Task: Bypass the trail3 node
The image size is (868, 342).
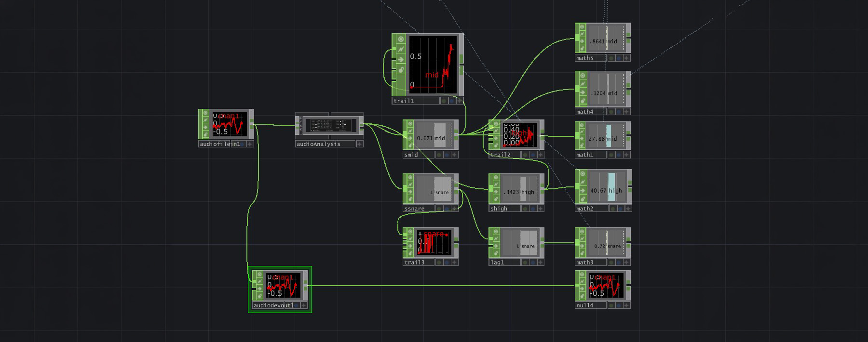Action: click(x=410, y=246)
